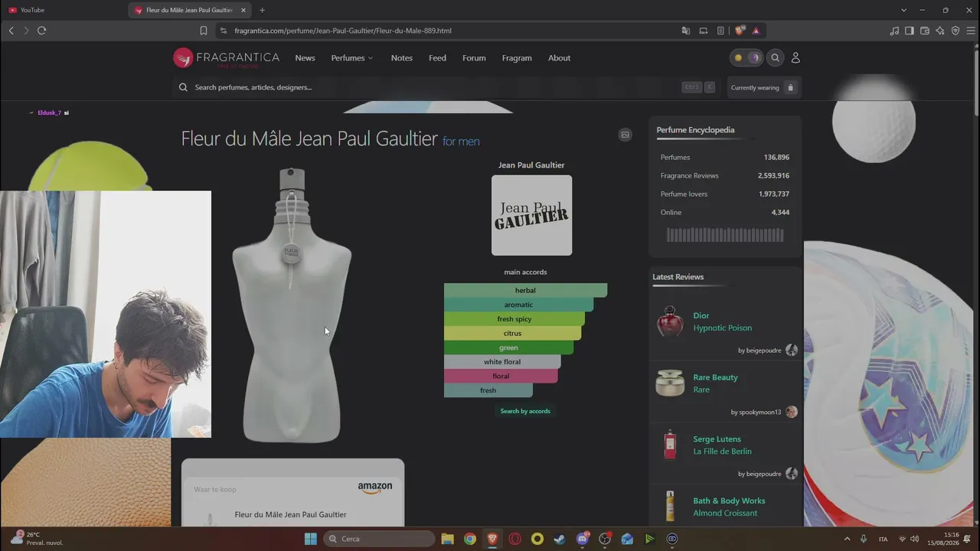
Task: Click the Brave Rewards triangle icon
Action: click(756, 31)
